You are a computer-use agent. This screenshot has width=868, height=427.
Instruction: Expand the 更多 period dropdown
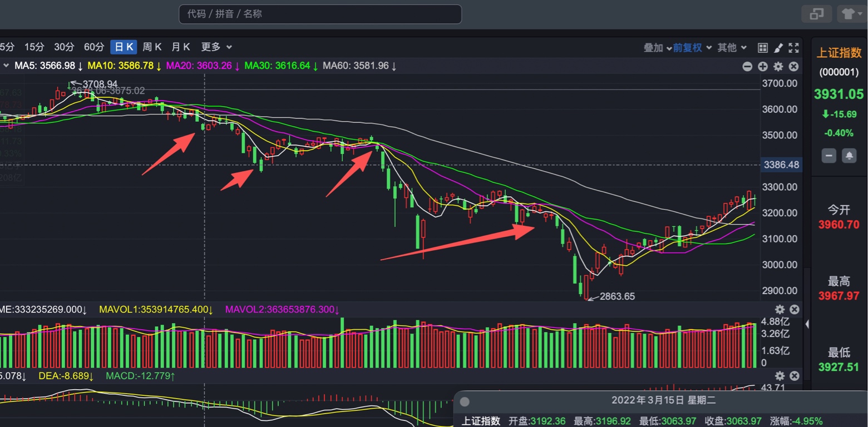(x=216, y=47)
